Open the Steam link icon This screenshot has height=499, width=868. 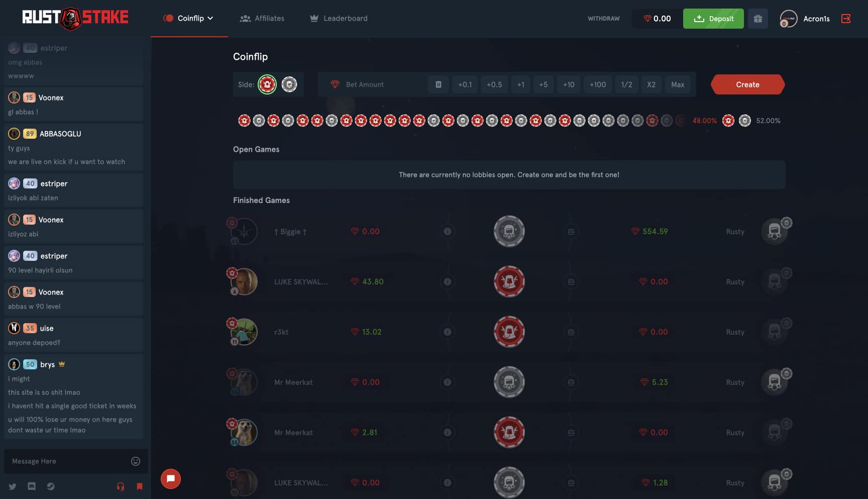51,486
